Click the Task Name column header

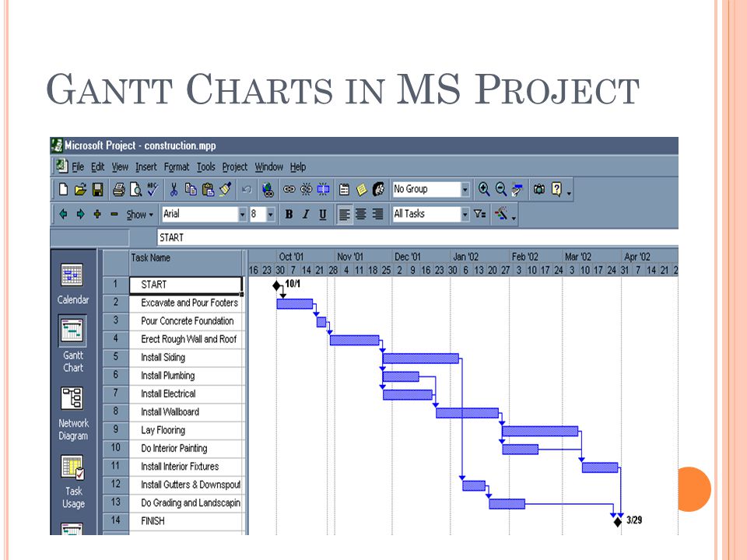click(x=186, y=263)
